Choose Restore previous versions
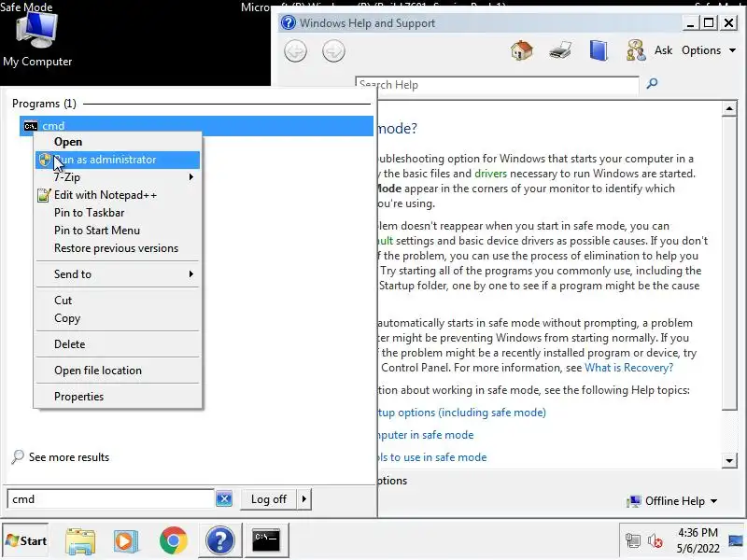 118,248
